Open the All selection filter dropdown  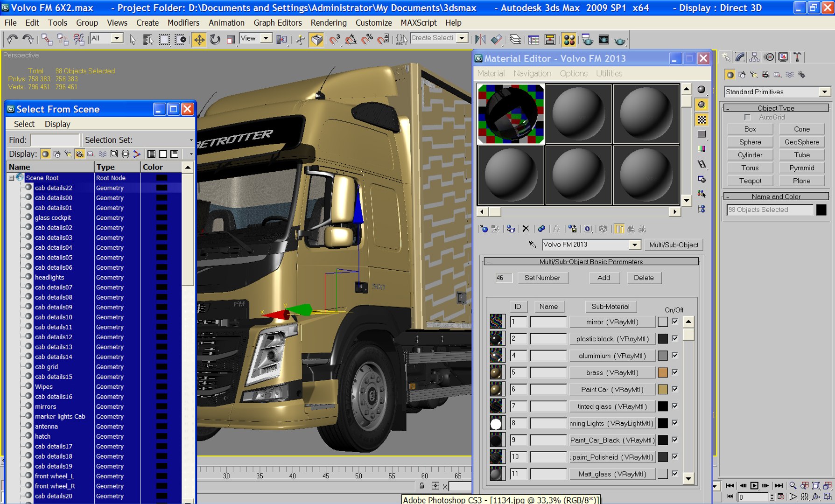point(117,38)
